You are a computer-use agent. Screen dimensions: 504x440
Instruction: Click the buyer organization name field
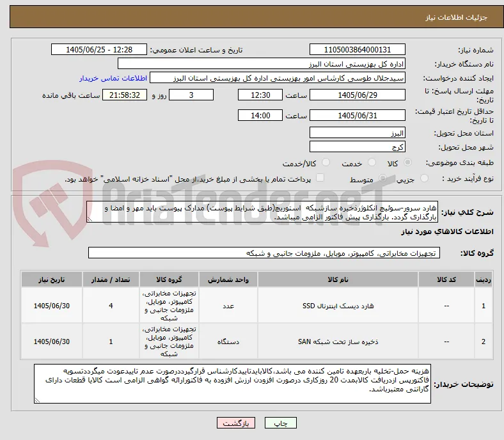(x=262, y=64)
